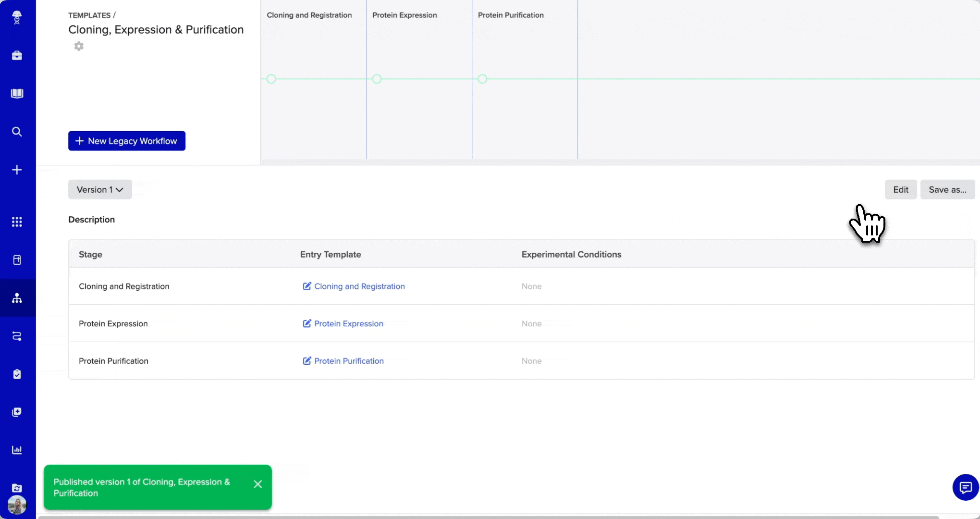Viewport: 980px width, 519px height.
Task: Select the Protein Expression stage column header
Action: point(404,15)
